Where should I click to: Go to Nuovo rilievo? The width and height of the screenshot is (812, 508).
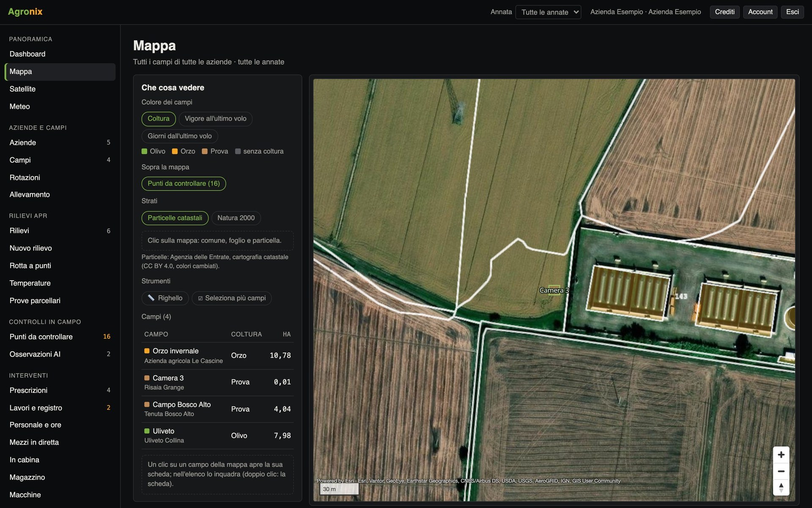tap(60, 248)
